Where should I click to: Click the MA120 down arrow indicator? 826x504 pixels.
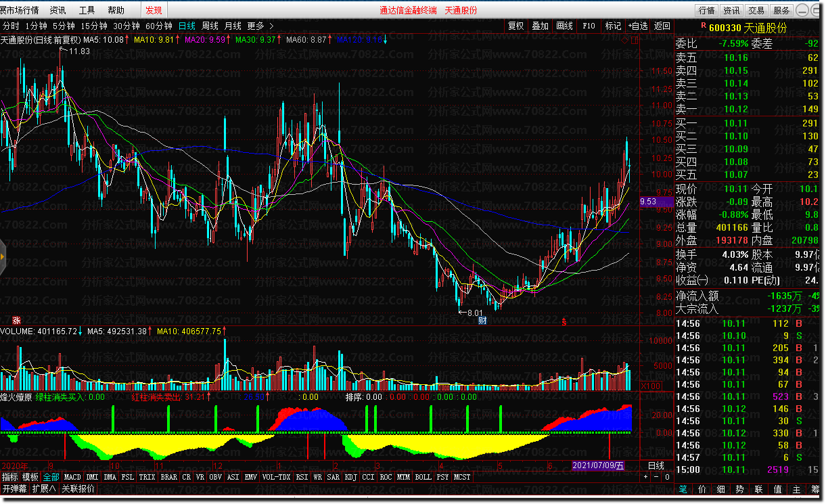click(386, 40)
